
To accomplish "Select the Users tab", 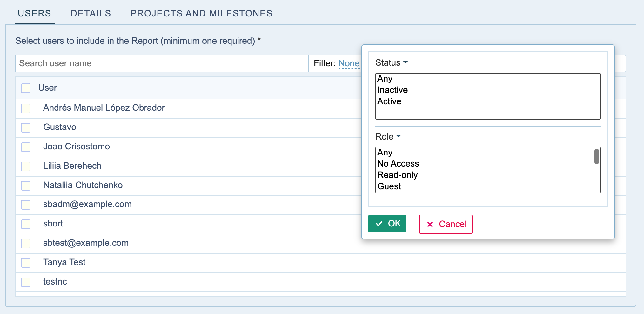I will [x=34, y=13].
